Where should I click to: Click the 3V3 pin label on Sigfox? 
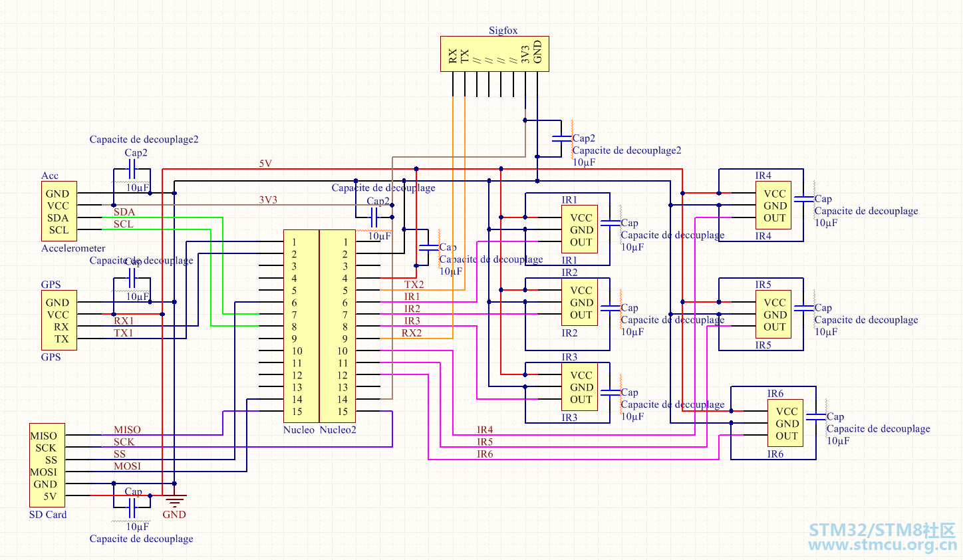pyautogui.click(x=525, y=55)
